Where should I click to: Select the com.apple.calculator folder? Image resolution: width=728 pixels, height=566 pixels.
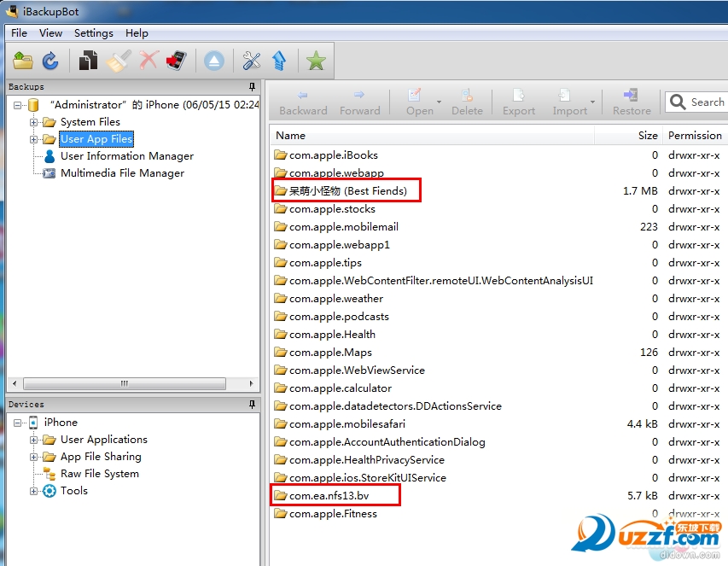pos(341,388)
